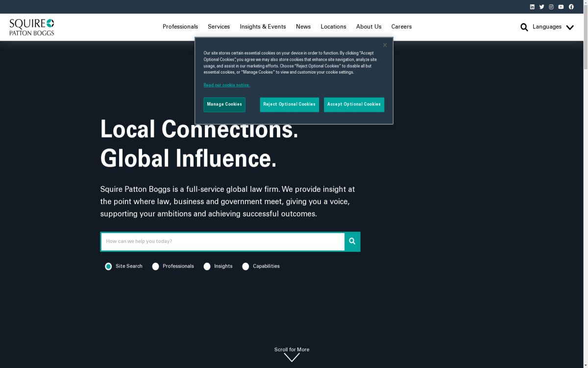Click the Scroll for More down chevron
Screen dimensions: 588x368
point(292,358)
